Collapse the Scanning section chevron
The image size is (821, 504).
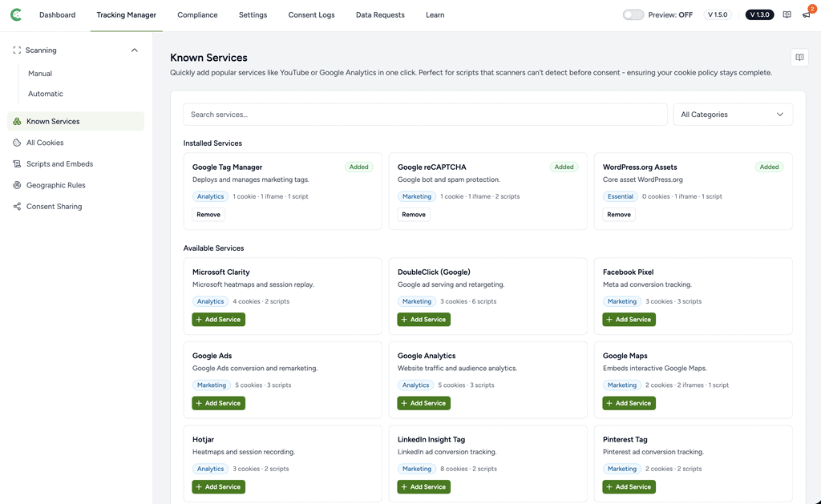135,50
